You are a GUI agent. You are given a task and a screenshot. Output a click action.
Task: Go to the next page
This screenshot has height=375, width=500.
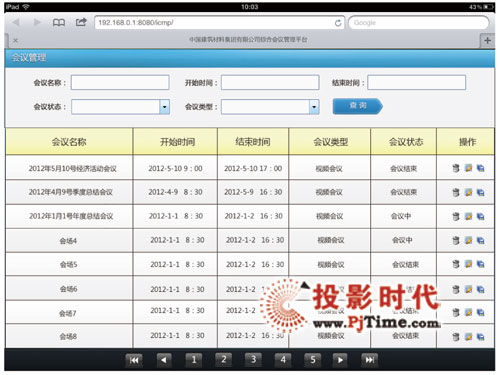[340, 360]
